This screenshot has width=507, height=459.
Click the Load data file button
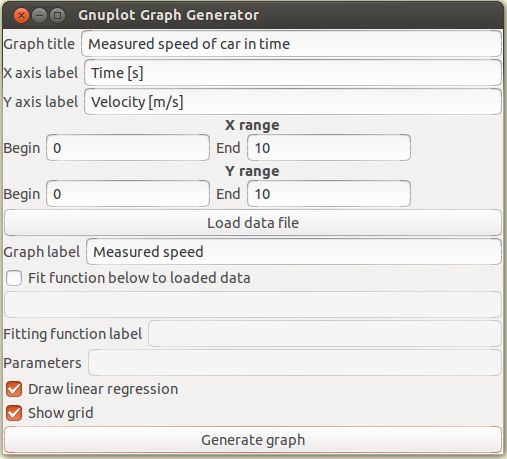(x=253, y=223)
